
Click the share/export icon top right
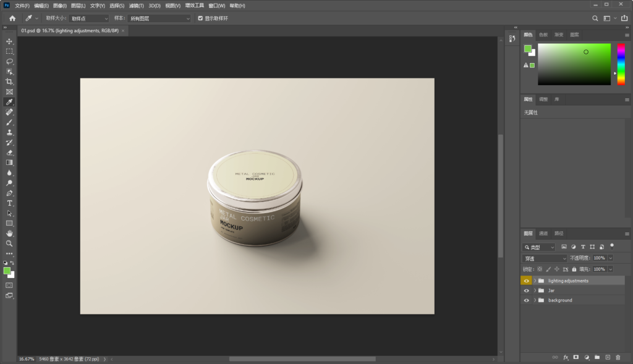(624, 18)
